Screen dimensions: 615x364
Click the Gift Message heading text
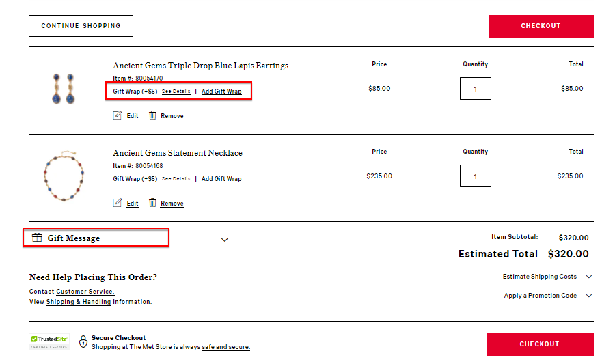(74, 238)
